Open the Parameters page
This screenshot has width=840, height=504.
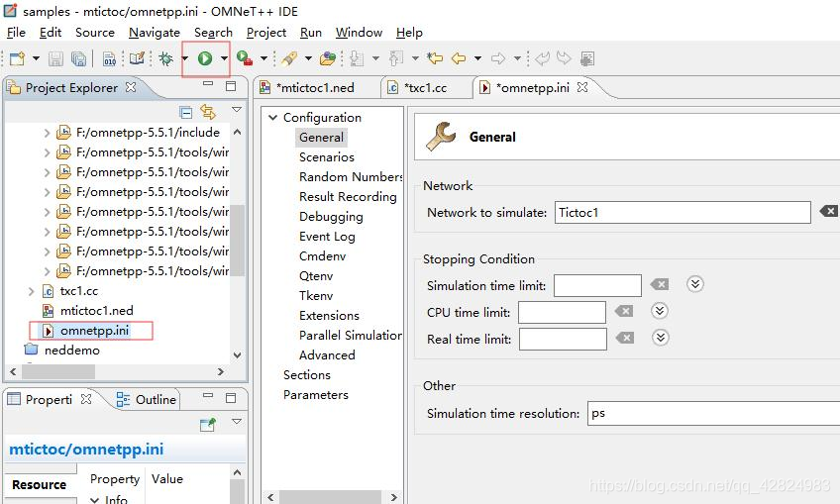click(316, 395)
